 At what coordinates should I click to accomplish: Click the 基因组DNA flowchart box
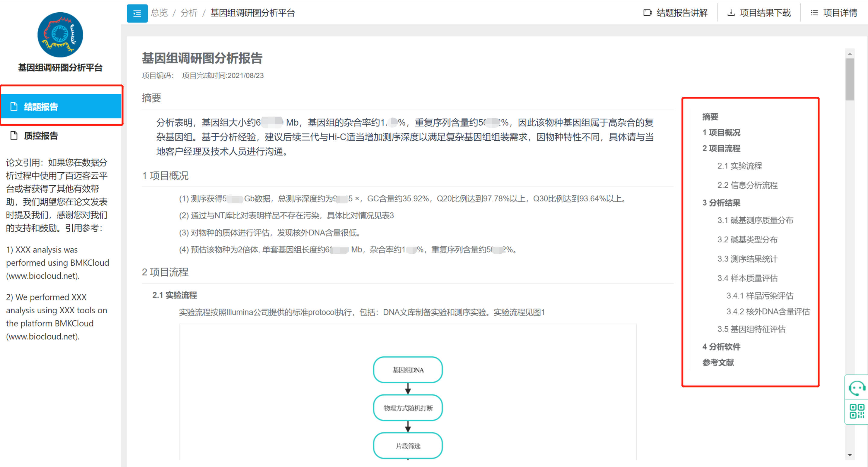click(408, 370)
